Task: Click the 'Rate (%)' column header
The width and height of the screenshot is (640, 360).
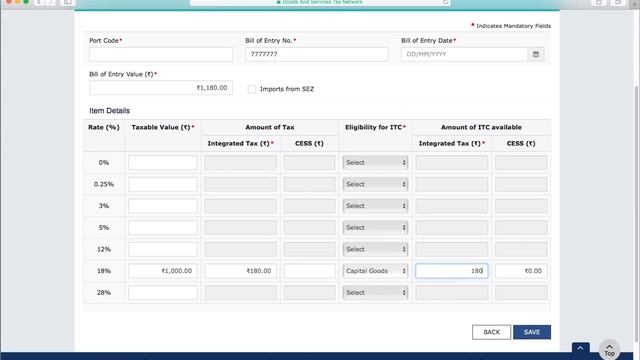Action: (x=104, y=127)
